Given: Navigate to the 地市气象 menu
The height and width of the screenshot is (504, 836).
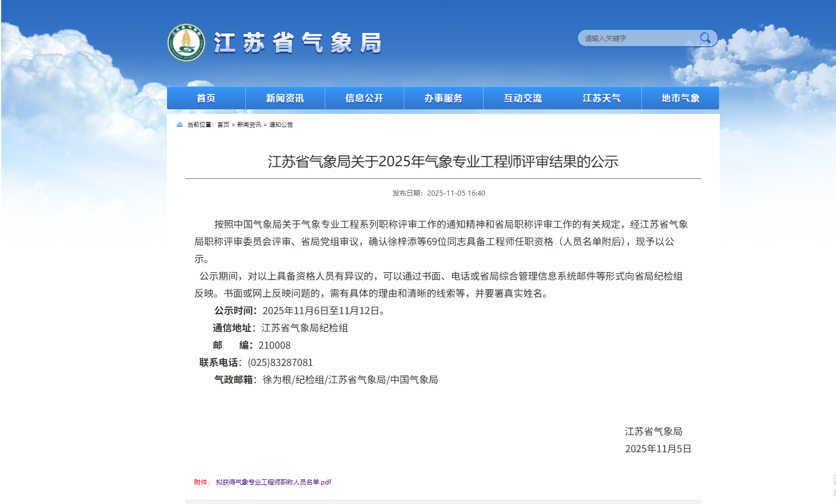Looking at the screenshot, I should pyautogui.click(x=681, y=98).
